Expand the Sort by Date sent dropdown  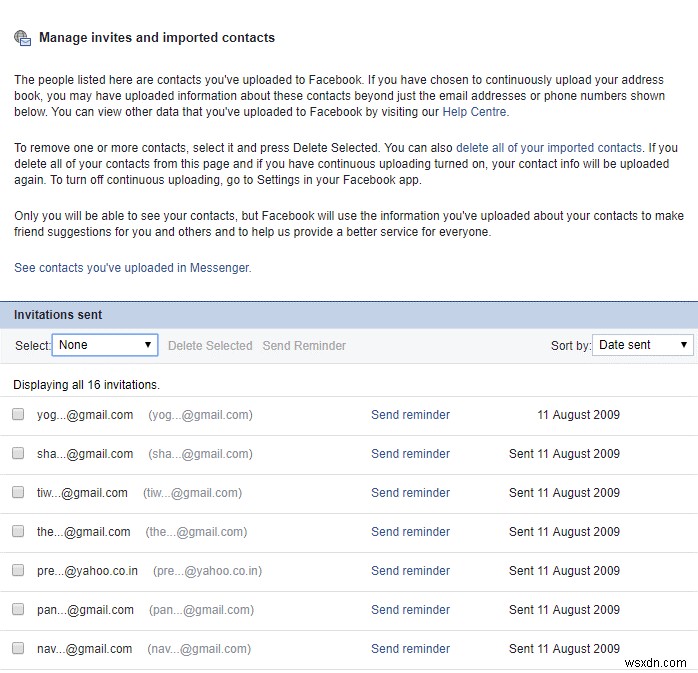(643, 345)
